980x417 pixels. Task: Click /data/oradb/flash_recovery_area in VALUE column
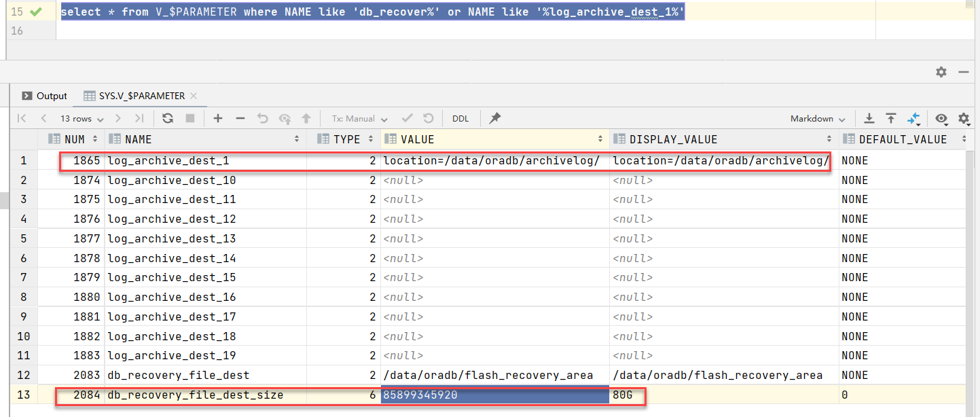(x=495, y=375)
